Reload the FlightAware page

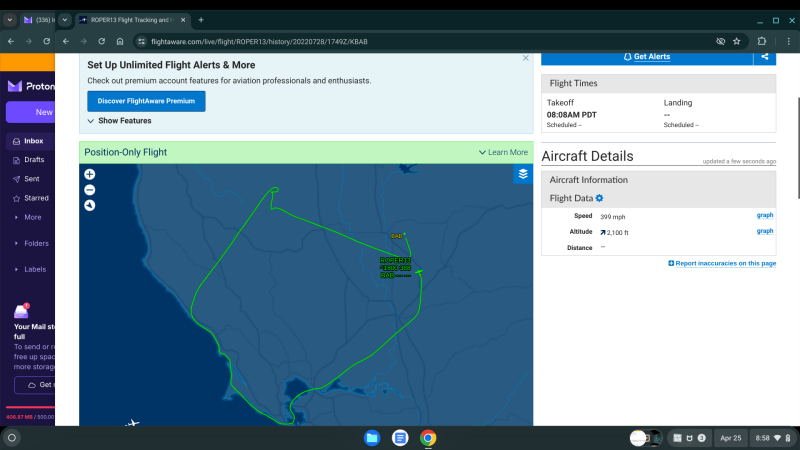102,41
